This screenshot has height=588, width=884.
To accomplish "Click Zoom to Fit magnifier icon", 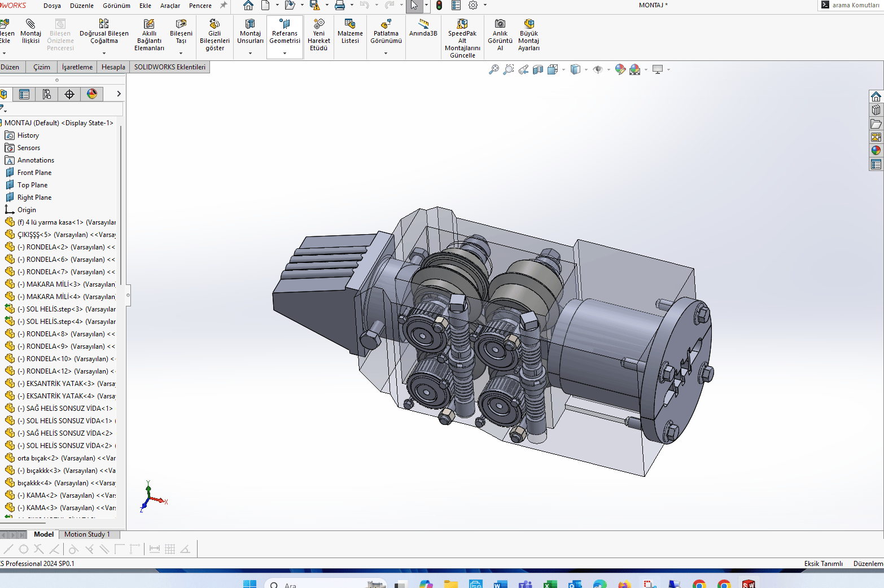I will [x=494, y=69].
